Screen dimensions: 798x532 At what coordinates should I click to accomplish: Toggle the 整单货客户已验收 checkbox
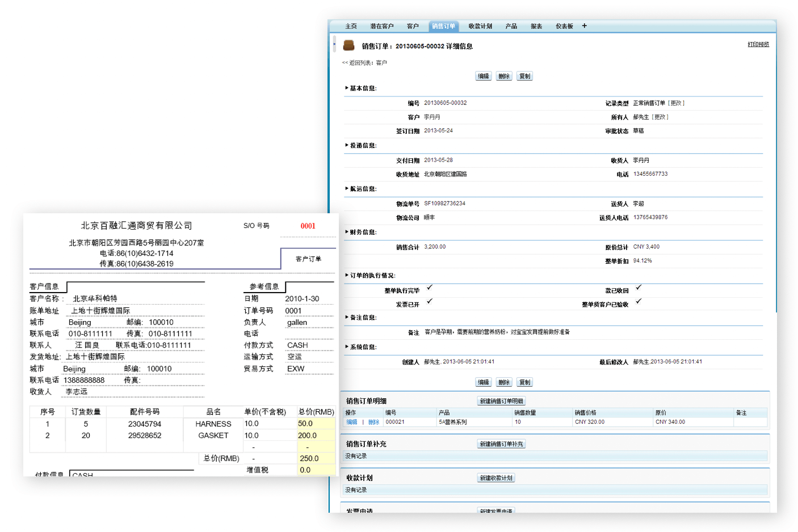pyautogui.click(x=639, y=301)
